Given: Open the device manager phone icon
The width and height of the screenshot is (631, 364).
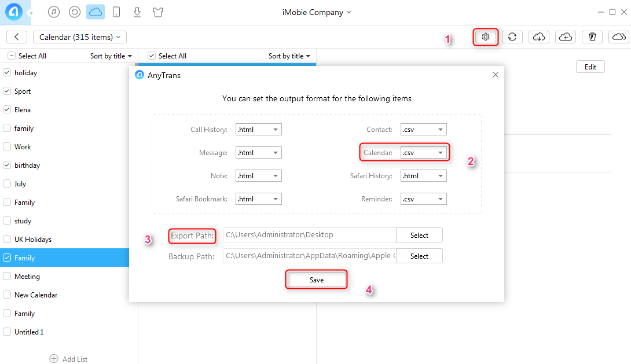Looking at the screenshot, I should click(116, 12).
